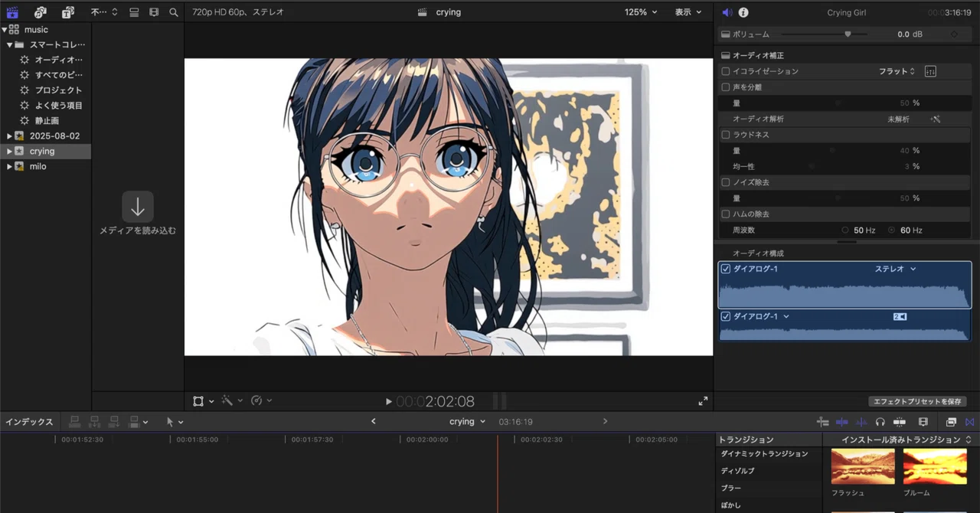
Task: Open the browser clip filter popup
Action: click(x=104, y=12)
